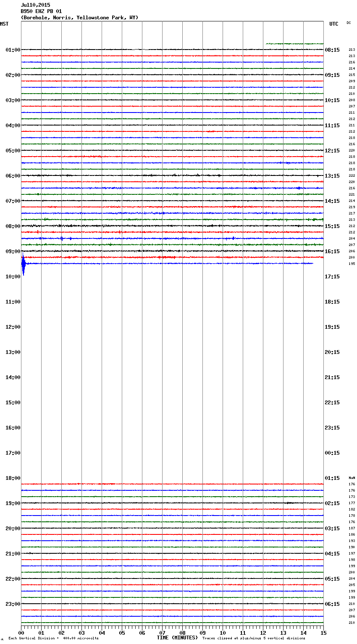Click the DC value 209
This screenshot has height=644, width=357.
coord(352,81)
